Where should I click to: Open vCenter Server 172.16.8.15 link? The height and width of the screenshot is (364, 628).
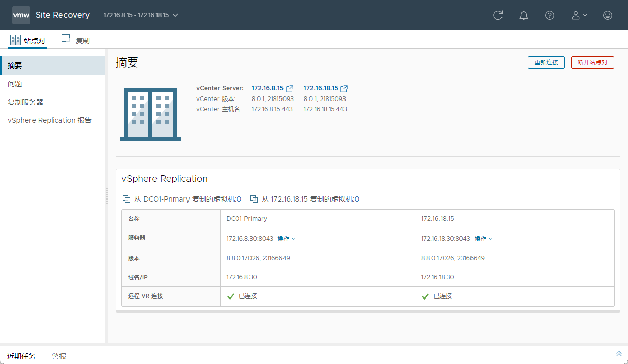click(x=267, y=88)
